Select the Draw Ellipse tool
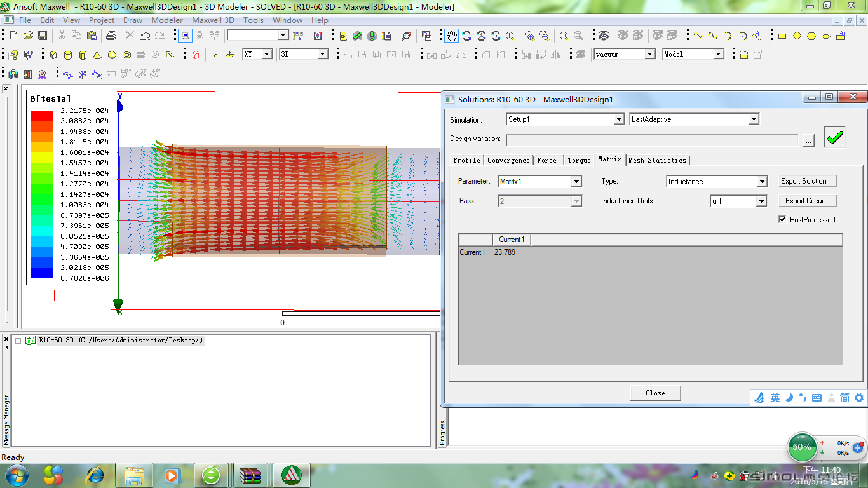 (826, 36)
